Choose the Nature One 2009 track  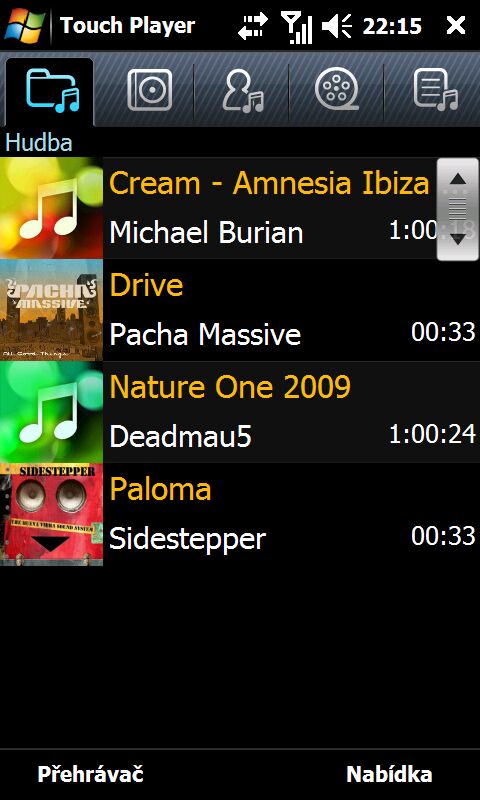(240, 412)
